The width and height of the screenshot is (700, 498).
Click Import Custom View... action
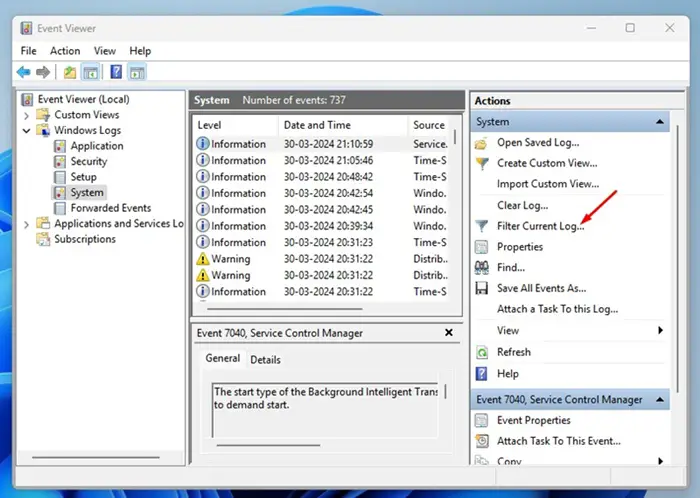click(548, 184)
